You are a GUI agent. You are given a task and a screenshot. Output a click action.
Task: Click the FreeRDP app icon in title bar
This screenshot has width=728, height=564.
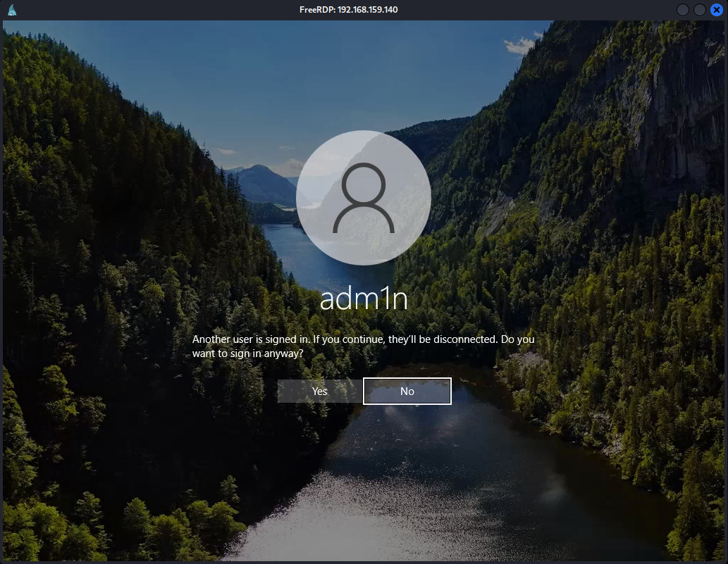tap(12, 10)
